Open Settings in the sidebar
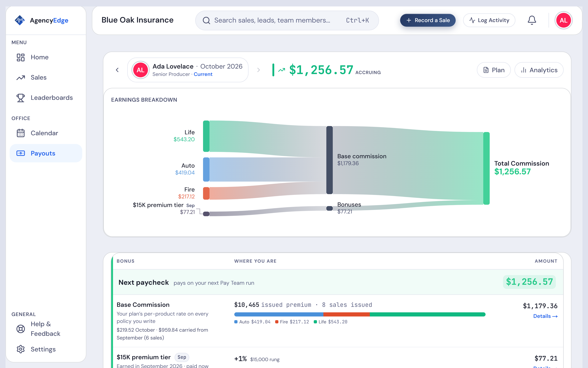This screenshot has height=368, width=588. [46, 349]
